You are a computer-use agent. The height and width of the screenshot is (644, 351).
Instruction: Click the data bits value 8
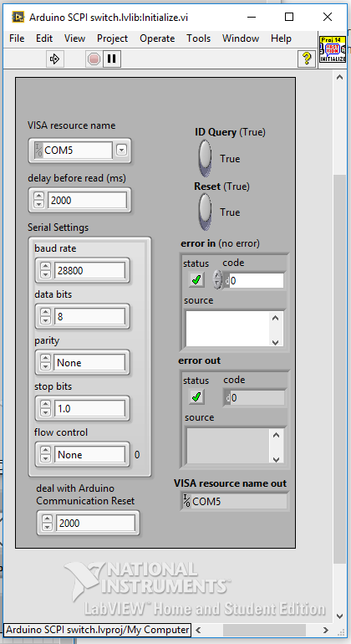click(x=89, y=317)
